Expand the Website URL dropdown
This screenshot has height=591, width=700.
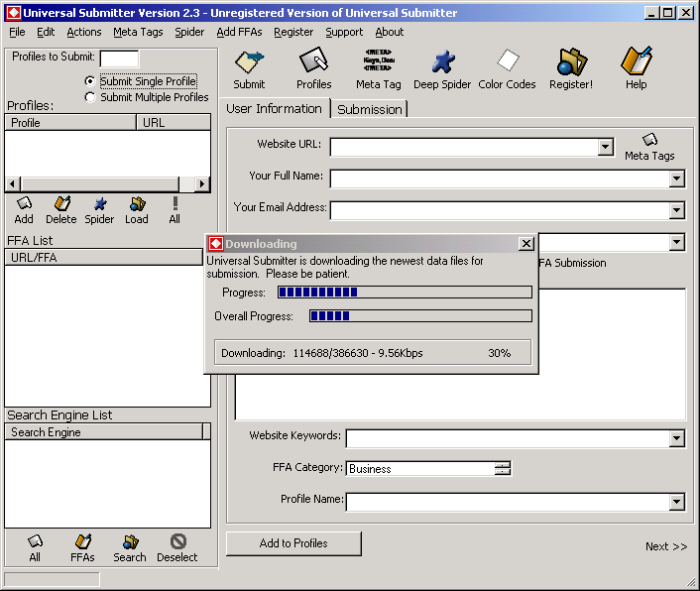click(606, 147)
